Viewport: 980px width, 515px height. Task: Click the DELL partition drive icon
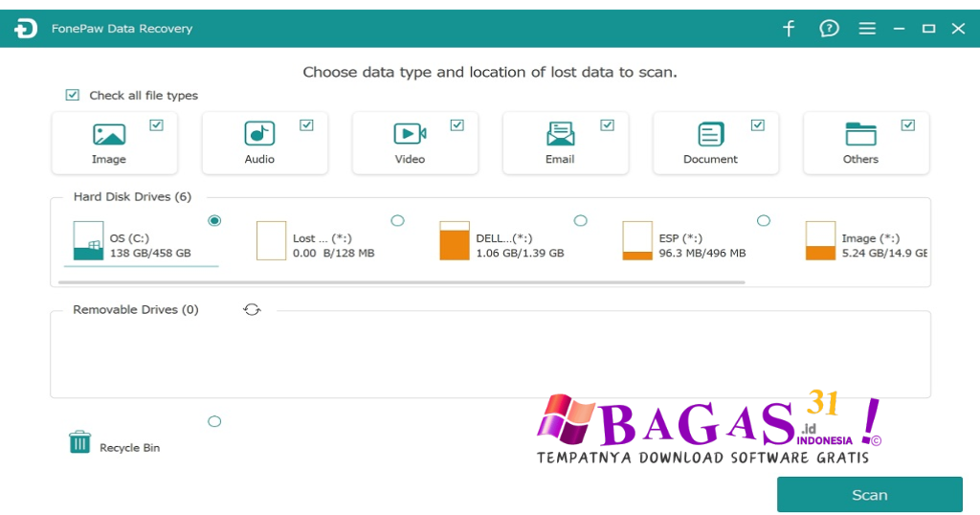click(455, 240)
